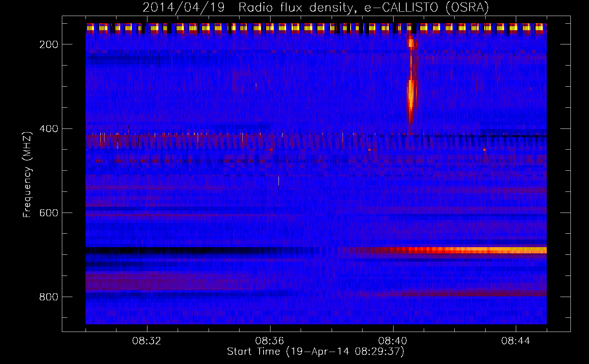
Task: Click the 200 frequency tick label
Action: [49, 44]
